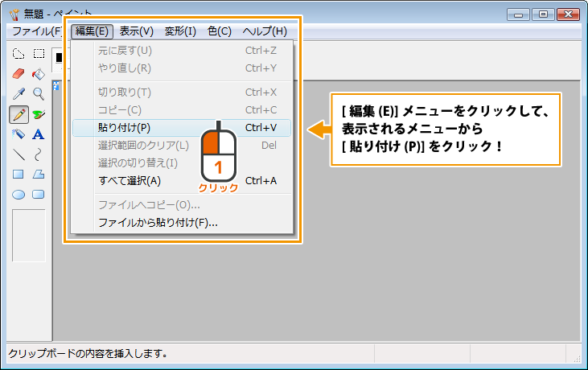Screen dimensions: 588x370
Task: Click status text クリップボードの内容を挿入します。
Action: click(x=88, y=353)
